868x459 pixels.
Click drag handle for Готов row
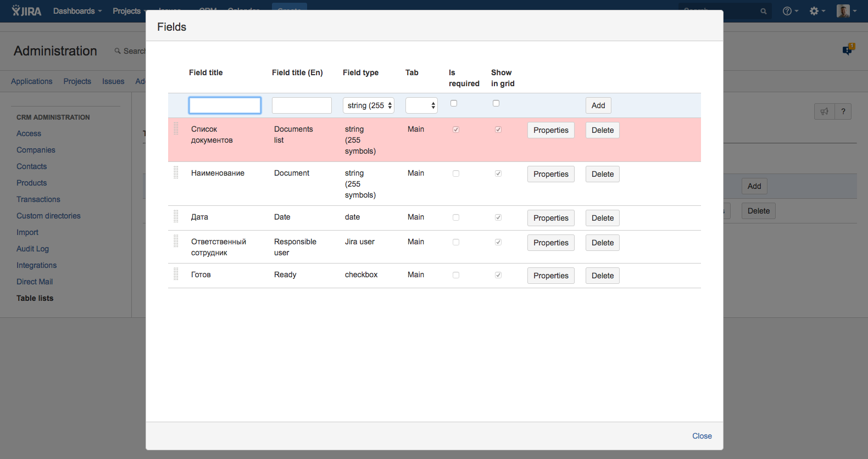pyautogui.click(x=176, y=275)
